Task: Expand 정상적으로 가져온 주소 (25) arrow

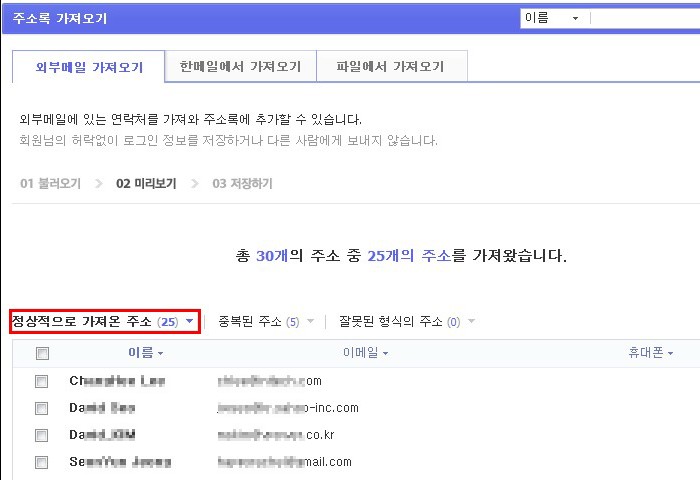Action: pos(189,321)
